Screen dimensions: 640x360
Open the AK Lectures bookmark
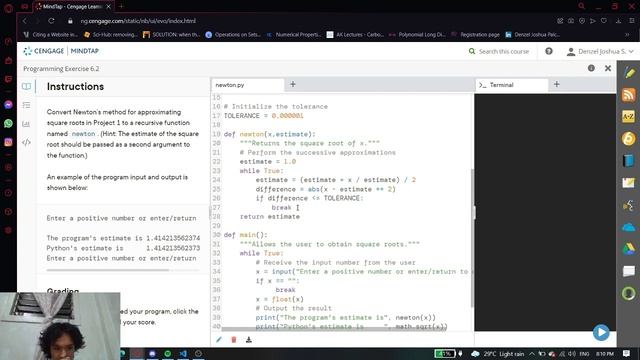coord(355,35)
